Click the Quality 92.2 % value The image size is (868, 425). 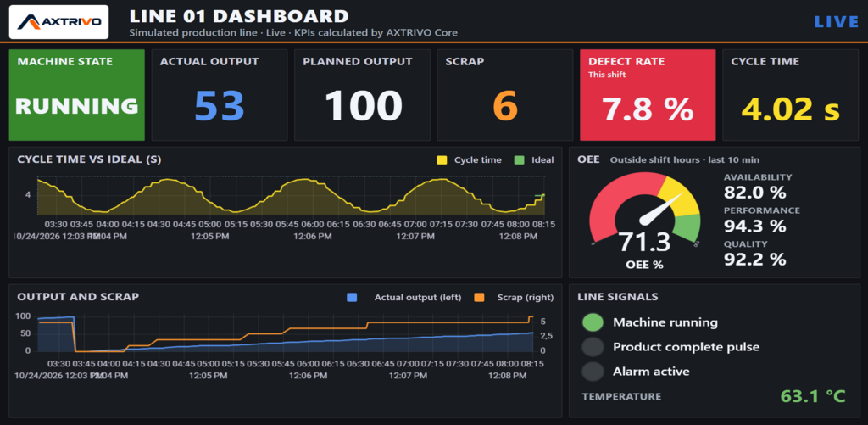click(755, 260)
